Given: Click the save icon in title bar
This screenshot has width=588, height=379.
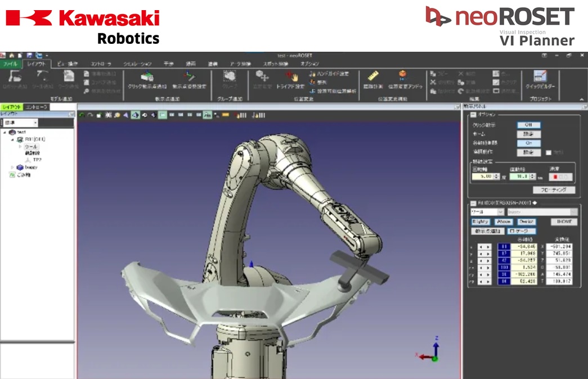Looking at the screenshot, I should (x=29, y=56).
